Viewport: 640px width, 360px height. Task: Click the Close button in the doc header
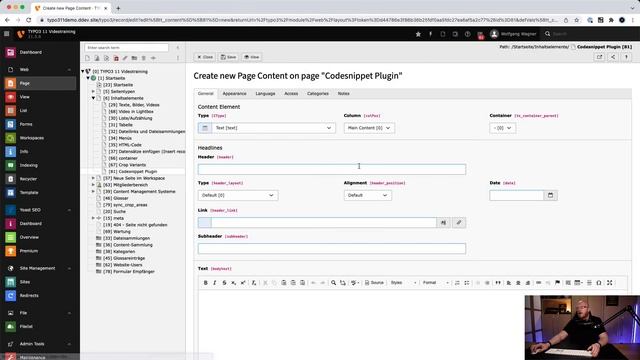pos(205,57)
